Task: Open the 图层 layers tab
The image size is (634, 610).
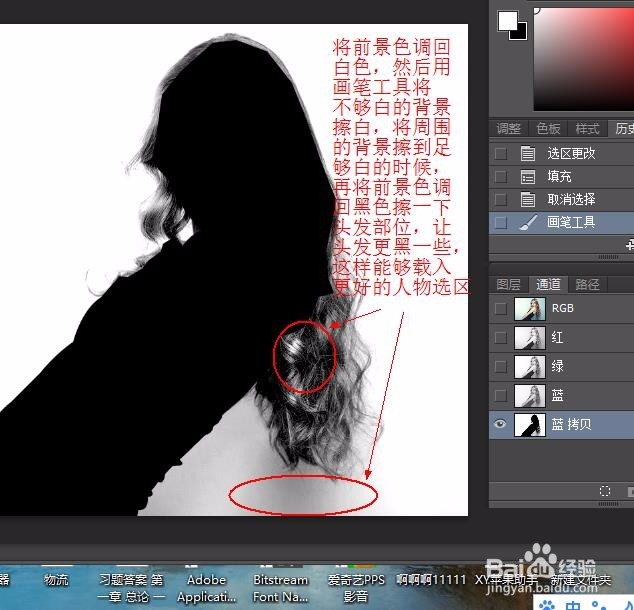Action: coord(508,285)
